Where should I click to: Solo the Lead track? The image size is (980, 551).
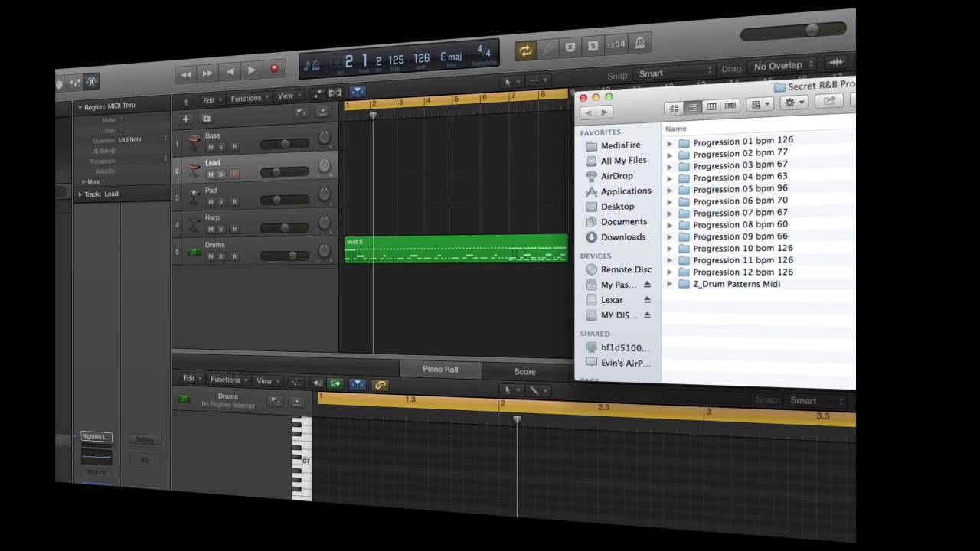pos(221,174)
